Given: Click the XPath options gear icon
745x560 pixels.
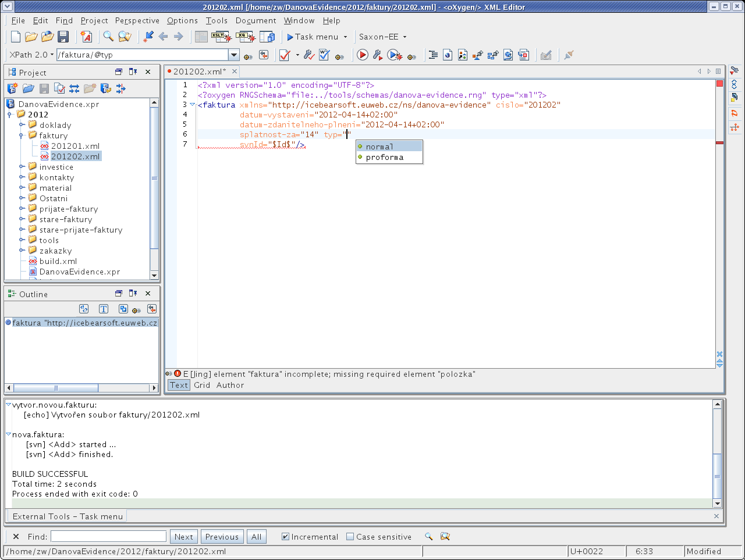Looking at the screenshot, I should pyautogui.click(x=248, y=56).
